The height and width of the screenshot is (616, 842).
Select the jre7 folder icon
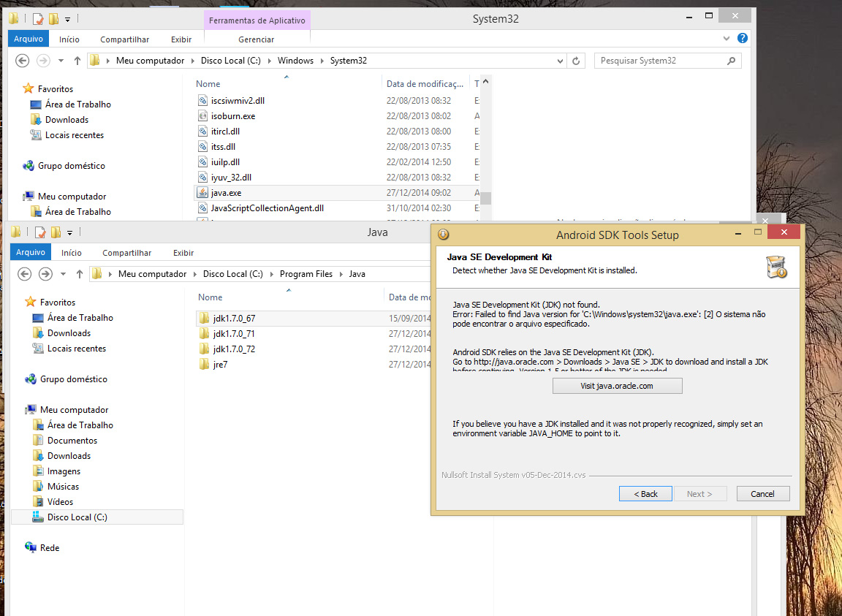coord(204,365)
